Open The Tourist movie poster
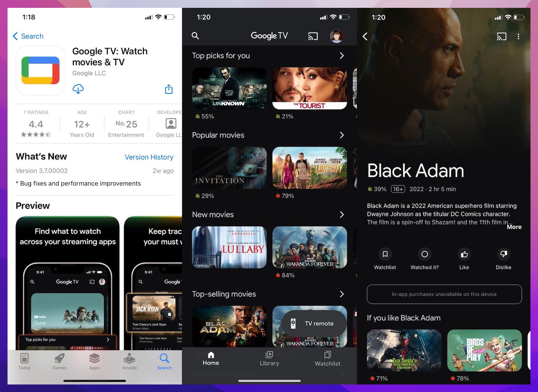Image resolution: width=538 pixels, height=392 pixels. 310,88
